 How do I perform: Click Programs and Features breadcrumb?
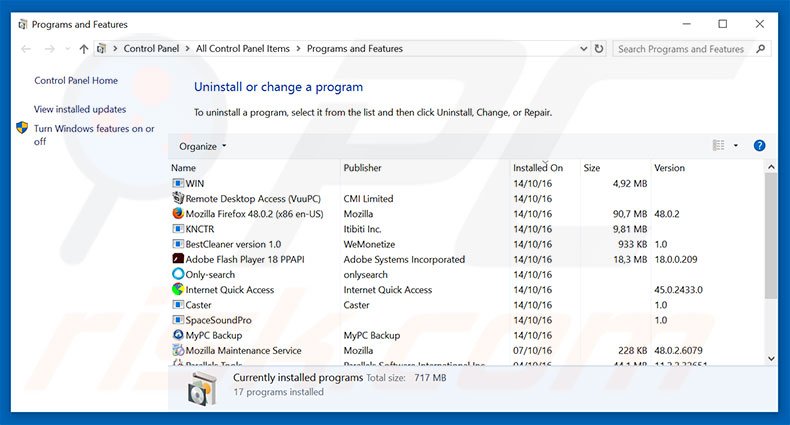point(355,49)
